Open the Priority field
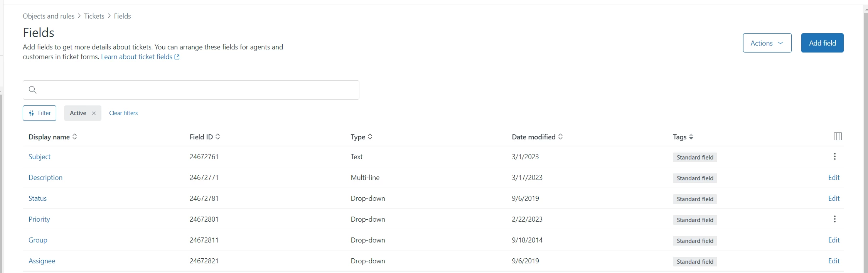 coord(39,219)
